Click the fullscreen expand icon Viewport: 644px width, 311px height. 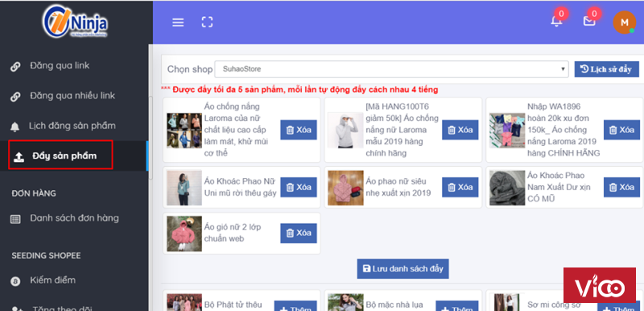point(207,23)
